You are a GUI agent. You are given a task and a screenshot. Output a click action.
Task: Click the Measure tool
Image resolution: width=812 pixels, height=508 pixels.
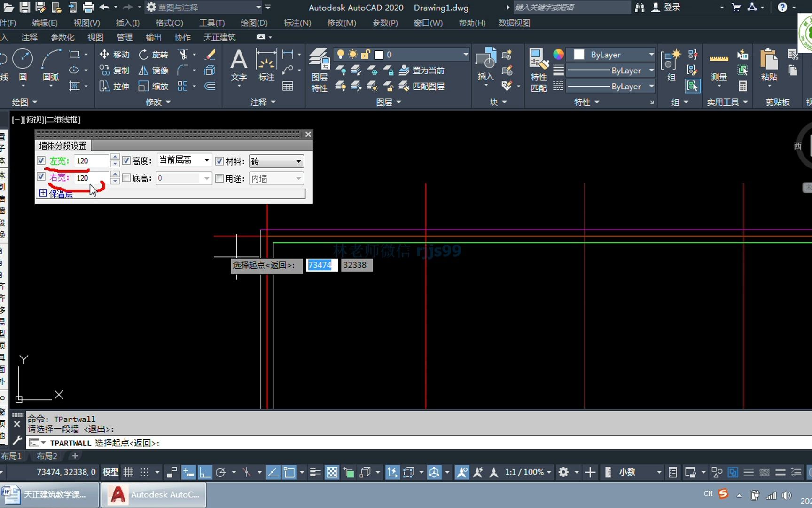718,66
